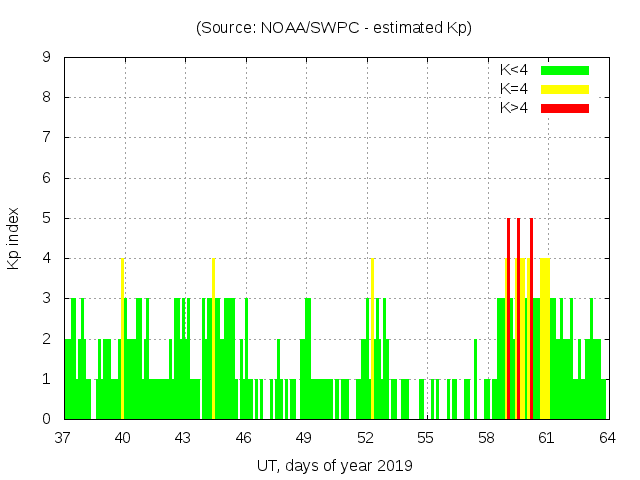Click the x-axis tick label 37
This screenshot has width=640, height=480.
[x=63, y=438]
